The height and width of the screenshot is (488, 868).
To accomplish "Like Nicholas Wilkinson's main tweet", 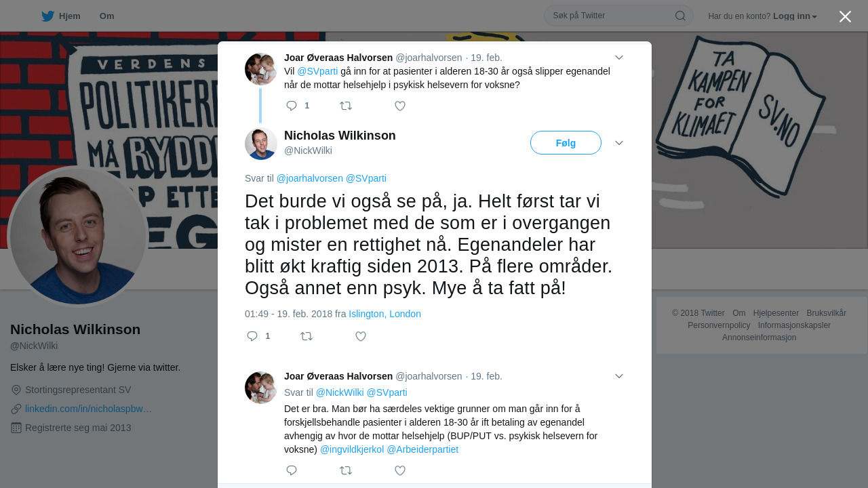I will tap(361, 336).
